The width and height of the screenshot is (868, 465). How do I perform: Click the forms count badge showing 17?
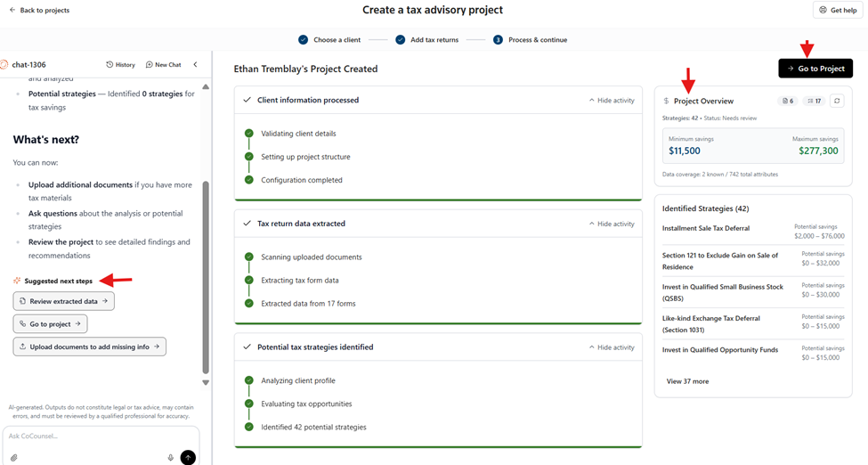tap(814, 102)
